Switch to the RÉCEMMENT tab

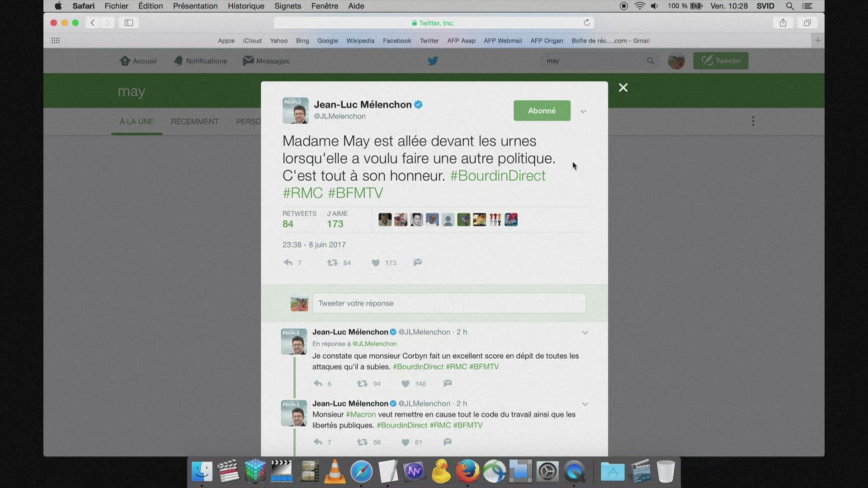pyautogui.click(x=194, y=122)
